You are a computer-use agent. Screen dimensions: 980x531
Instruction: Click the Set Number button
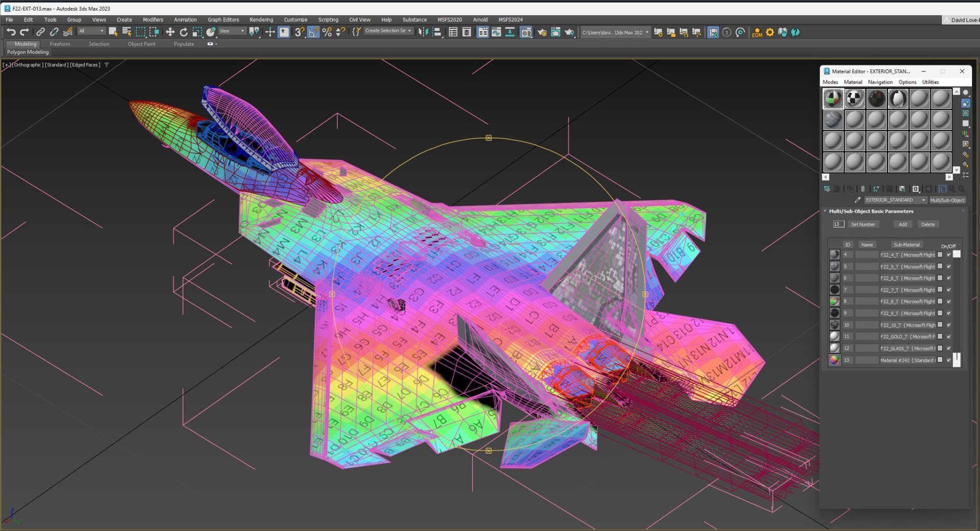(x=863, y=224)
